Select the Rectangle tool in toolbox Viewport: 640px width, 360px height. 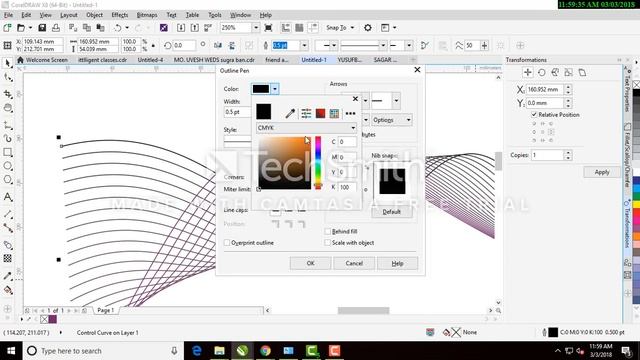click(x=8, y=152)
